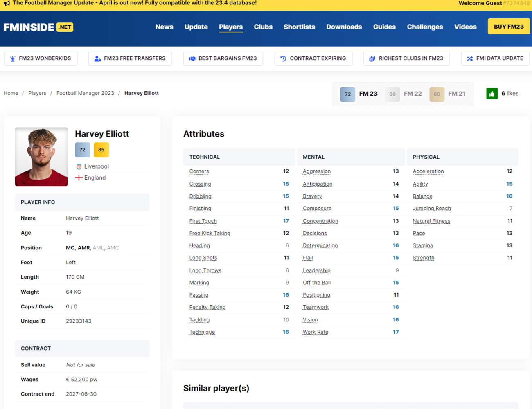Click the Free Kick Taking attribute

[210, 234]
